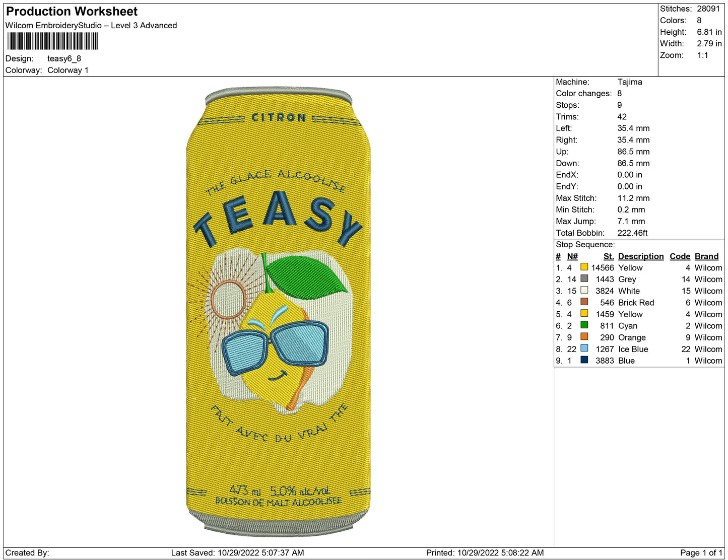This screenshot has width=728, height=560.
Task: Click the barcode under the worksheet title
Action: click(52, 41)
